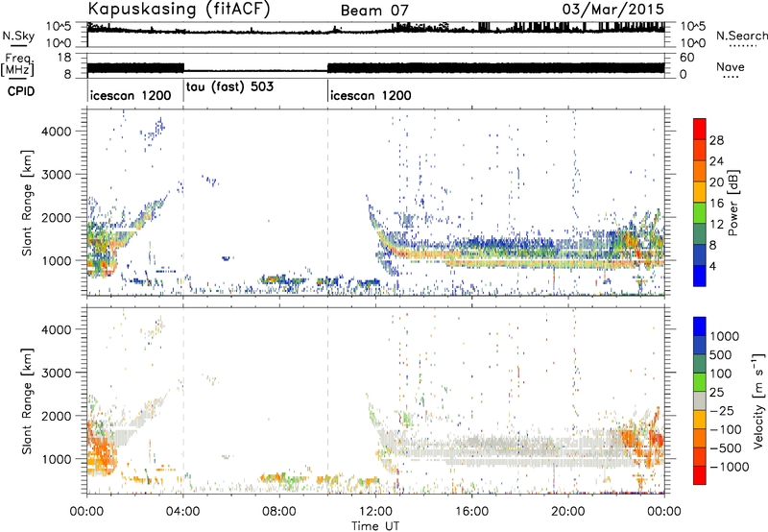
Task: Click the 'Kapuskasing (fitACF)' plot title
Action: coord(179,10)
